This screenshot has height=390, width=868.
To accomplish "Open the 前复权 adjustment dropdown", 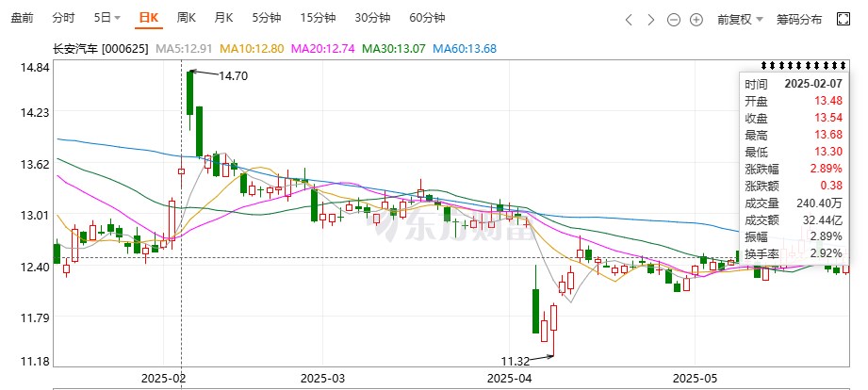I will [x=740, y=20].
